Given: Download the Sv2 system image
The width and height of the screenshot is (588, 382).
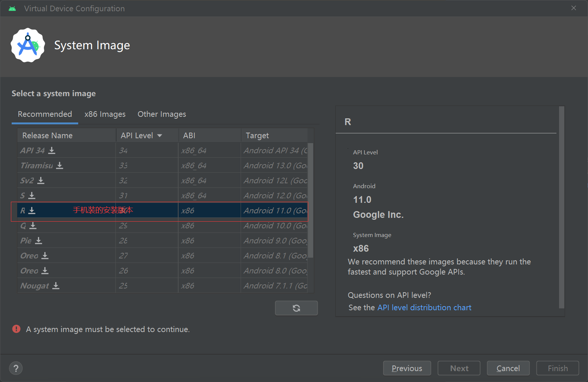Looking at the screenshot, I should coord(41,181).
